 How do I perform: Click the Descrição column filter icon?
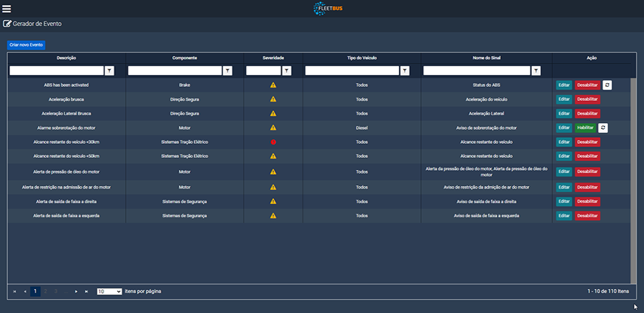pos(110,70)
